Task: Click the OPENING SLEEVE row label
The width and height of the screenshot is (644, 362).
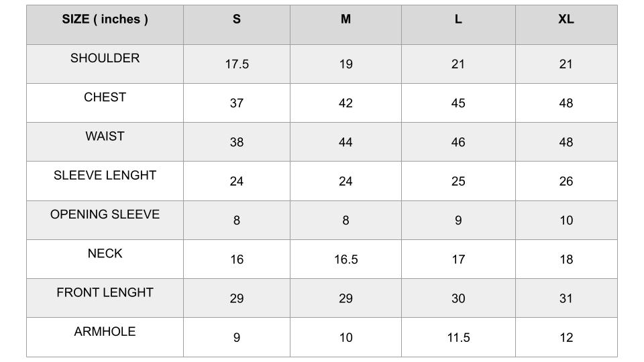Action: click(105, 215)
